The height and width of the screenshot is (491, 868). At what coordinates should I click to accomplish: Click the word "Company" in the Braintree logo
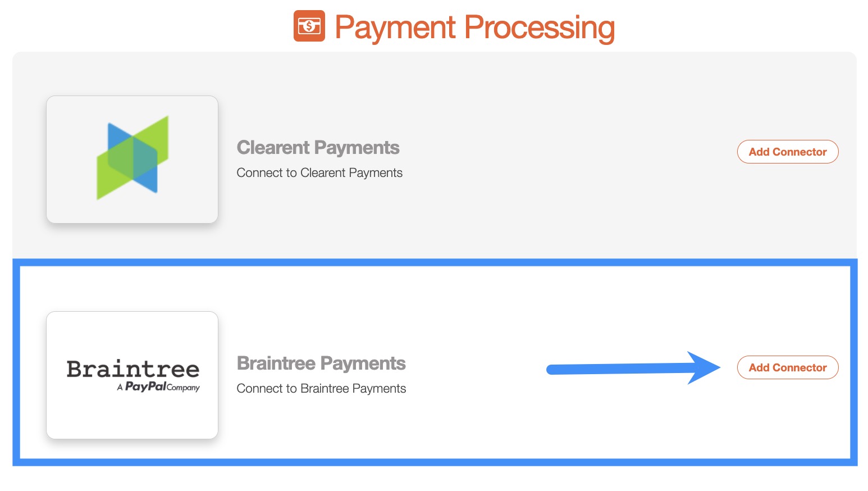tap(184, 388)
